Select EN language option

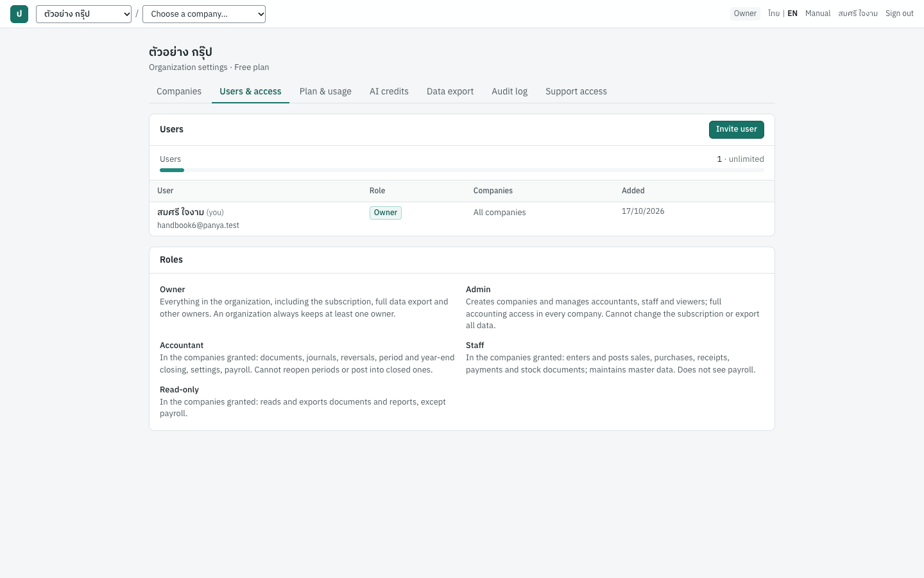[x=792, y=13]
